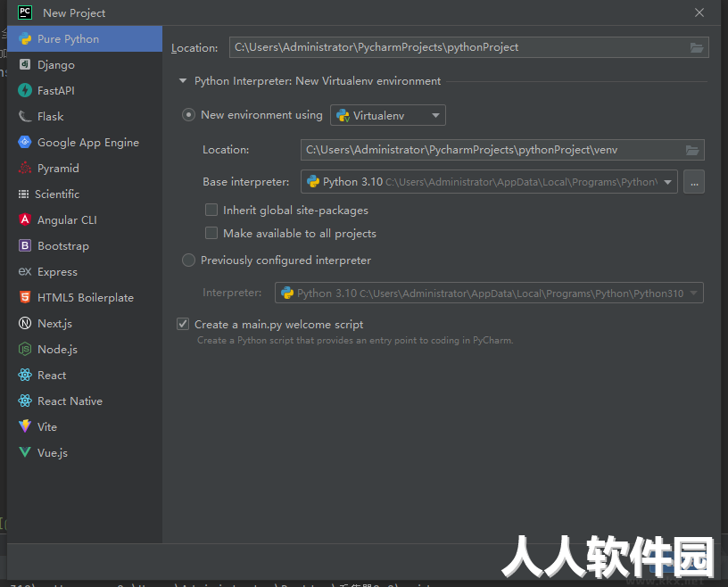Click the Django project icon

point(25,64)
